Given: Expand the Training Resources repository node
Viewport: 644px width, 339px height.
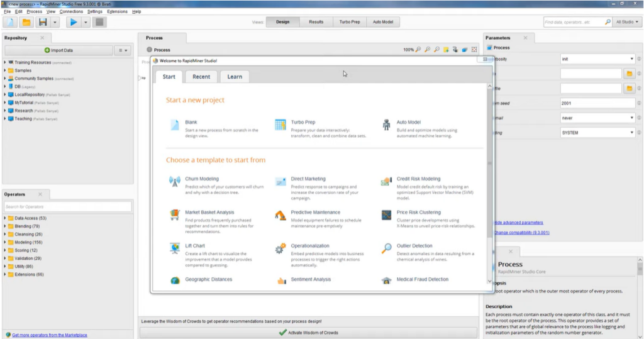Looking at the screenshot, I should click(x=5, y=62).
